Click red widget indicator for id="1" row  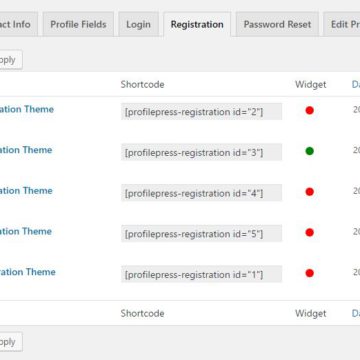click(310, 273)
